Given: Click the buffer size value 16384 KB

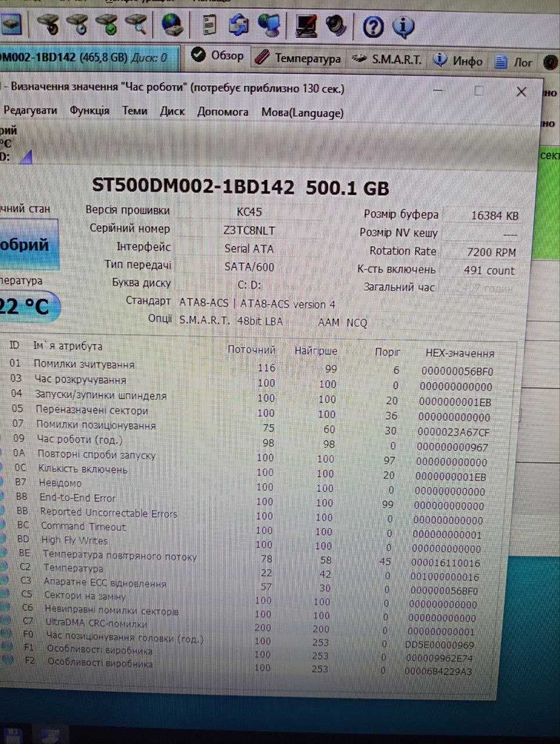Looking at the screenshot, I should click(x=494, y=215).
